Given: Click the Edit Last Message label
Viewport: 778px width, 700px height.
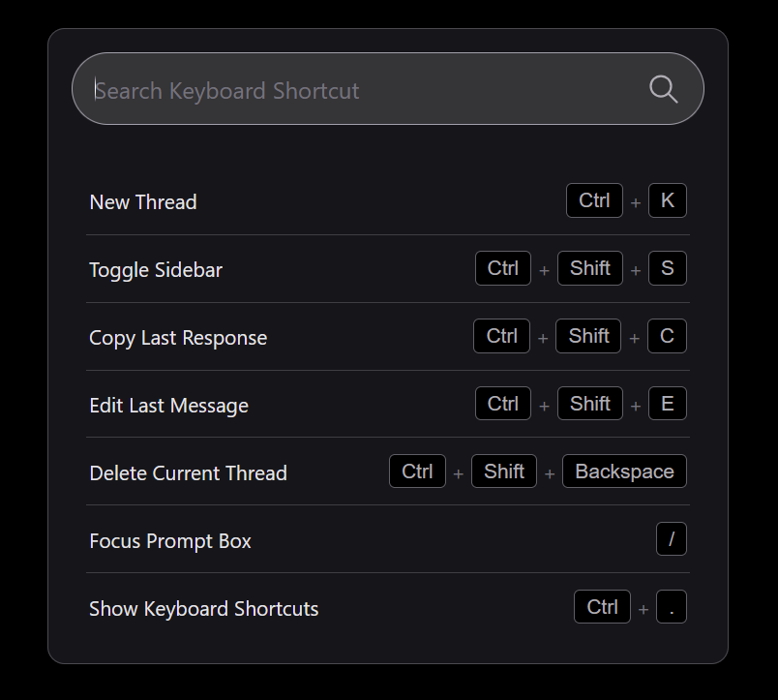Looking at the screenshot, I should (x=169, y=406).
